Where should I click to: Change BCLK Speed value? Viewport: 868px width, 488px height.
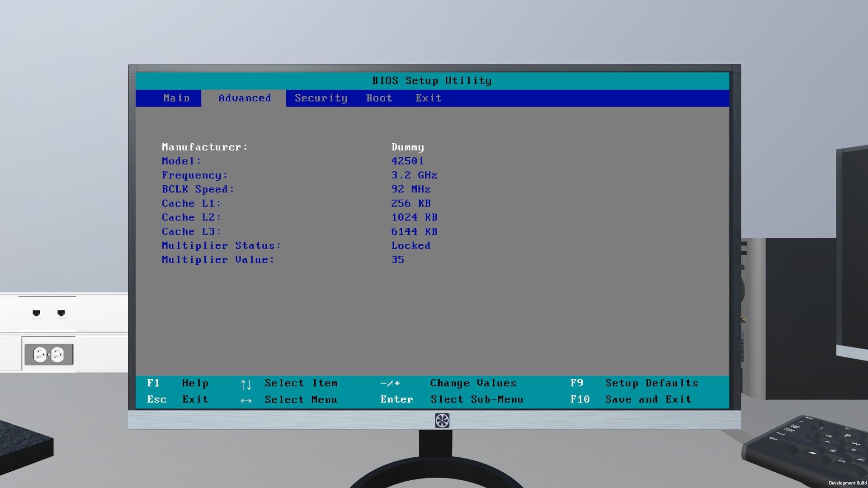click(x=411, y=189)
